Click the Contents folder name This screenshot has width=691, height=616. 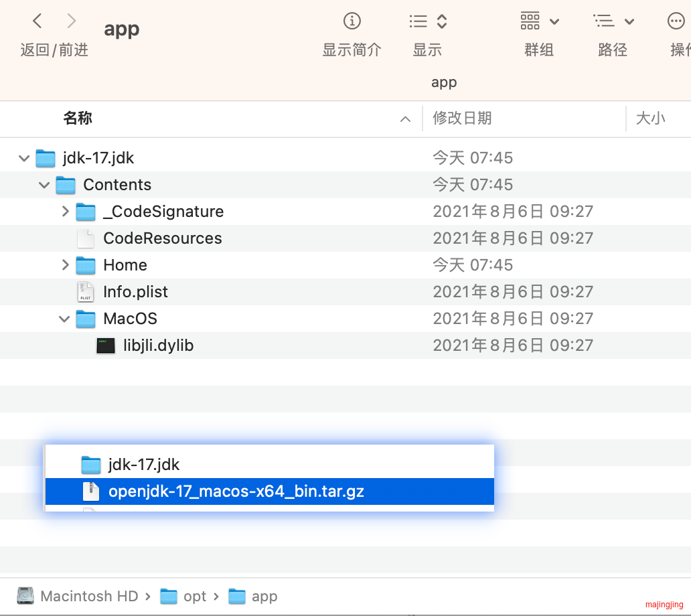click(117, 185)
